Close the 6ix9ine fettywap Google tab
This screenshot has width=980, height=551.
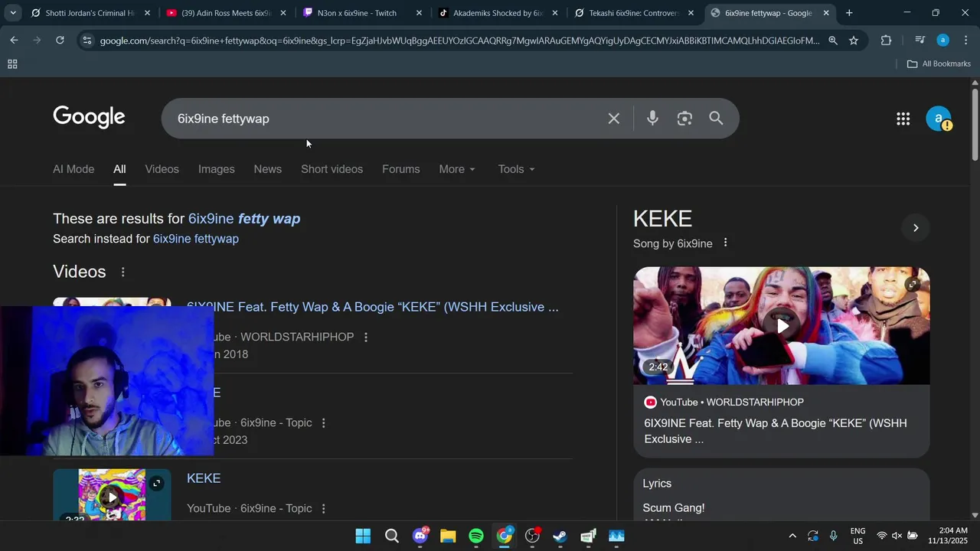click(x=826, y=13)
